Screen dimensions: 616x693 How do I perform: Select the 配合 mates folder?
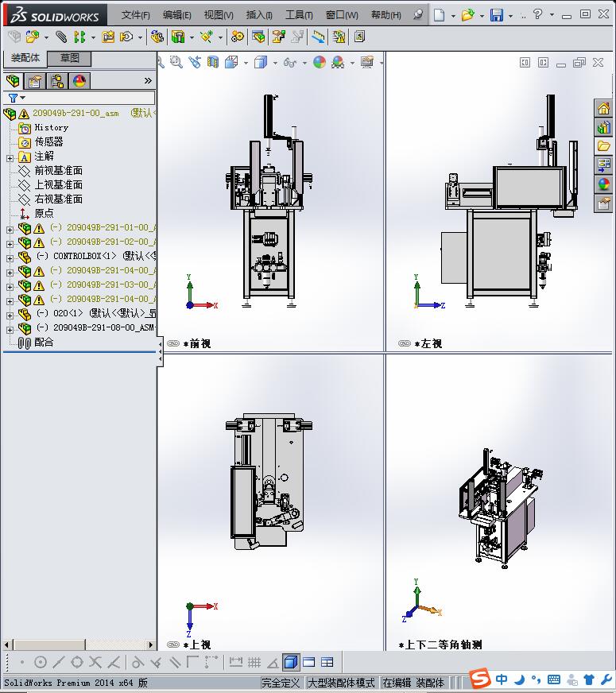44,342
